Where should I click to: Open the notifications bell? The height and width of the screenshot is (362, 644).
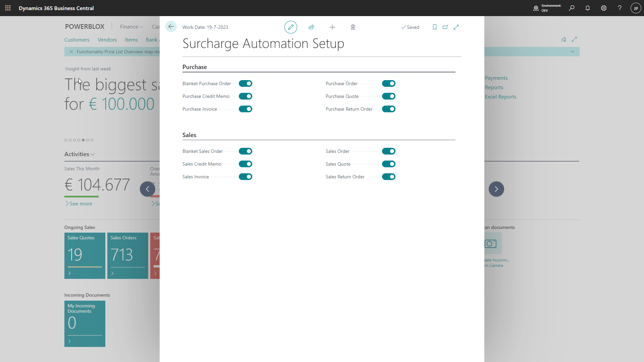pos(588,8)
